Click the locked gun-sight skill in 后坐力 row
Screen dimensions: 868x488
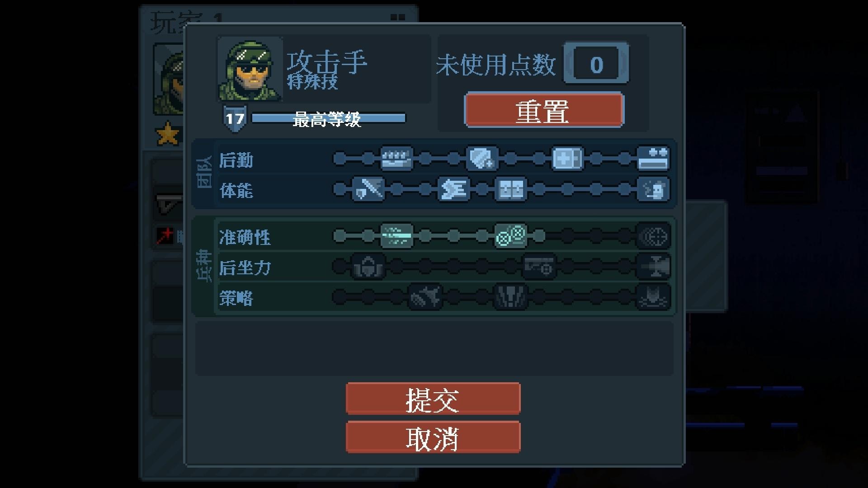[539, 267]
